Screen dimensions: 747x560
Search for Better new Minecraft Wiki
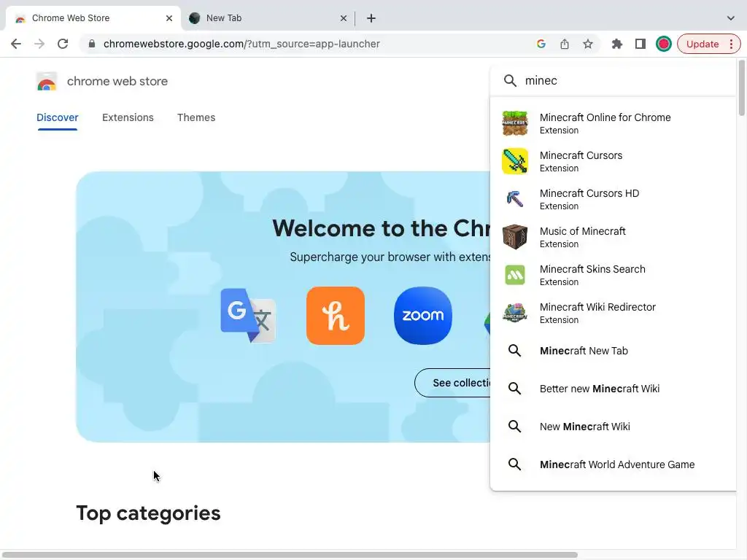click(613, 389)
